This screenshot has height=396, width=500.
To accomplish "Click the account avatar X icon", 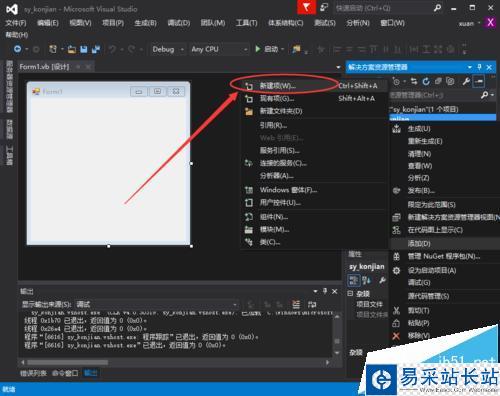I will coord(490,23).
